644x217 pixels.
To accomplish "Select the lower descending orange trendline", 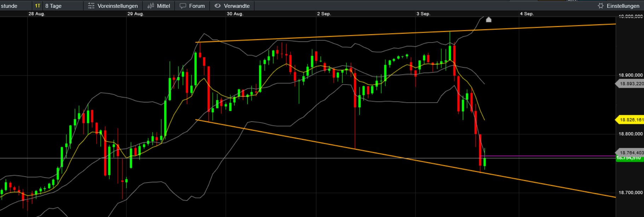I will point(406,158).
